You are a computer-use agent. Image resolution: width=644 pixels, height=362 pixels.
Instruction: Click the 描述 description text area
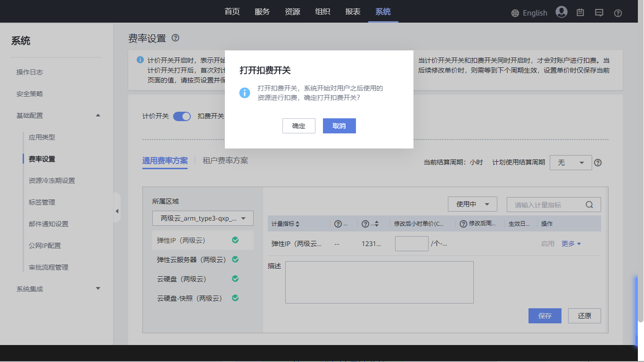click(x=379, y=282)
